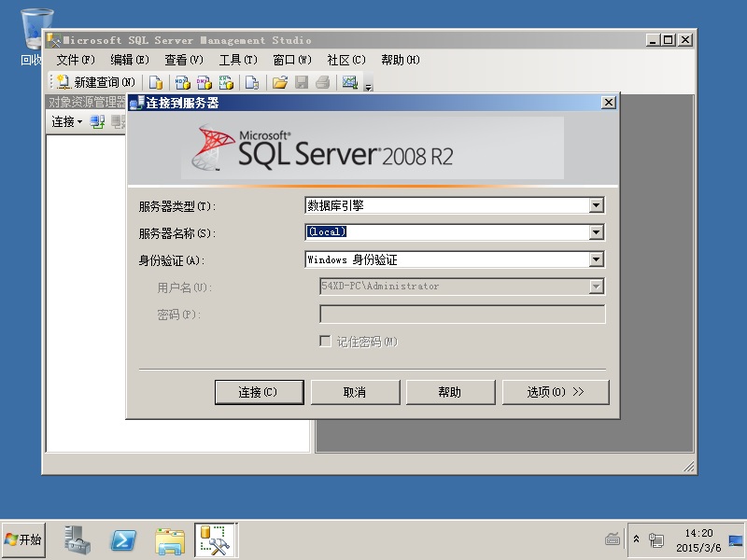Screen dimensions: 747x560
Task: Click the Options (选项) button
Action: (556, 392)
